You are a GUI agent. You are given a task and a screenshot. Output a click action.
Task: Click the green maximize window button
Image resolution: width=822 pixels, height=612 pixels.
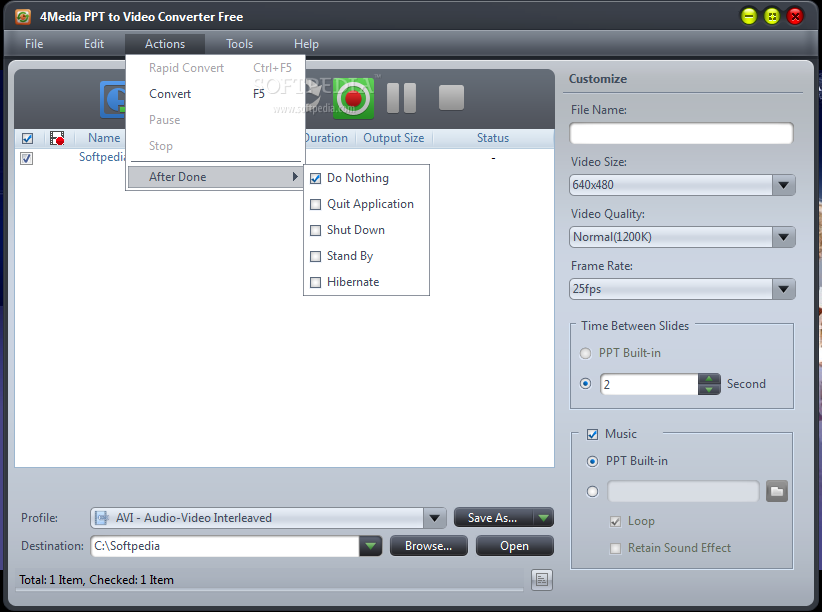tap(772, 16)
